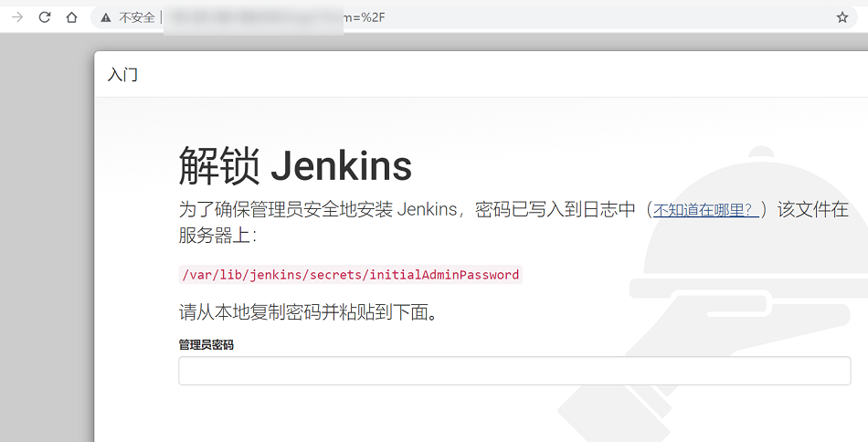This screenshot has width=868, height=442.
Task: Reload the page with refresh icon
Action: pos(45,17)
